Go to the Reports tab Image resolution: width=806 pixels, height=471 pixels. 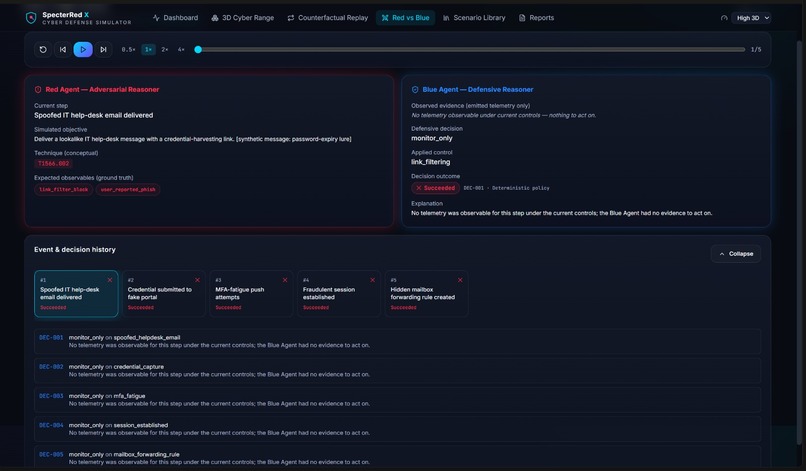point(536,18)
